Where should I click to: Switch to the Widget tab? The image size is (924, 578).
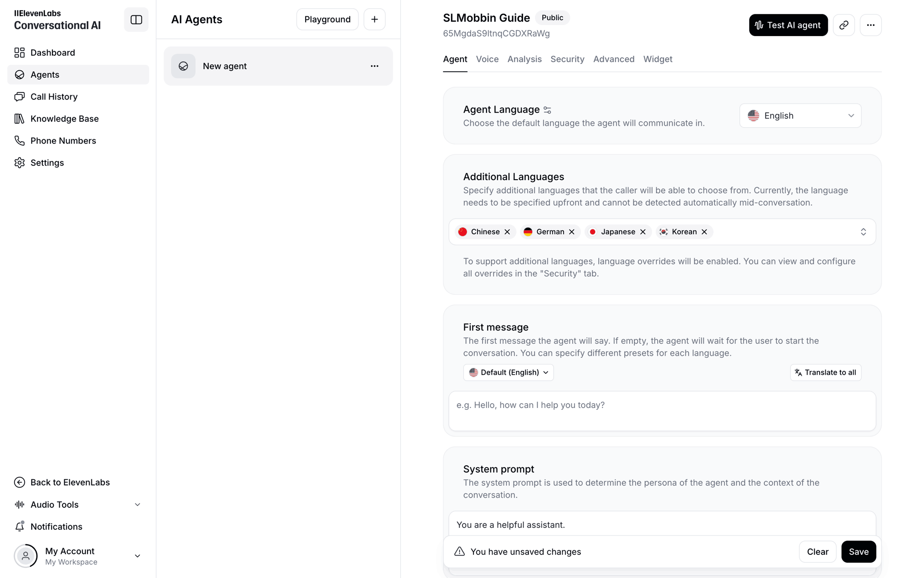tap(657, 59)
